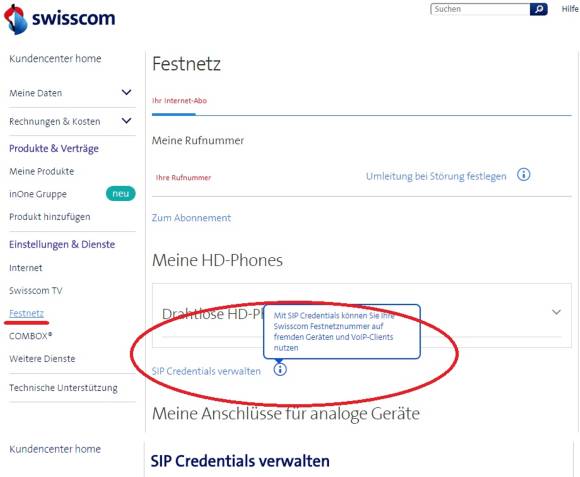Open Meine Produkte in sidebar
Image resolution: width=580 pixels, height=477 pixels.
pyautogui.click(x=41, y=171)
